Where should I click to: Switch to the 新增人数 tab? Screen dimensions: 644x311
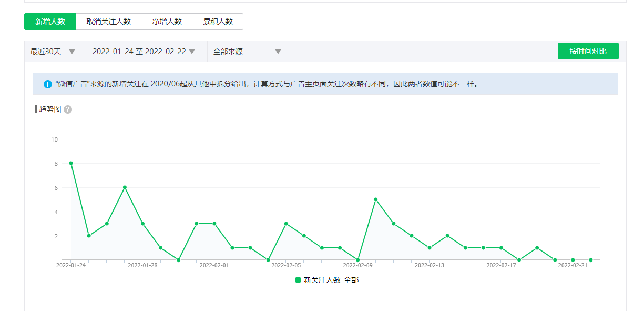click(50, 22)
